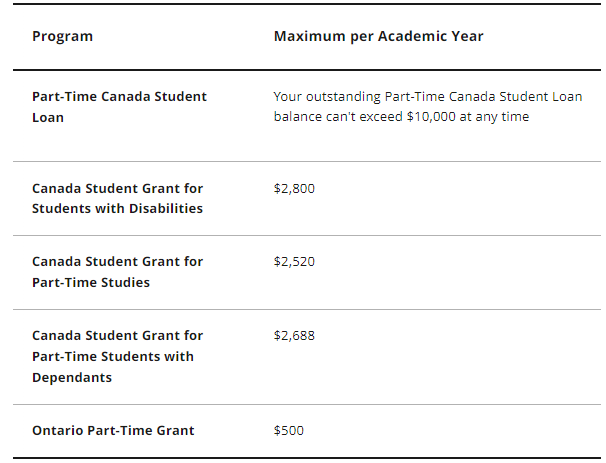Select Grant for Part-Time Students with Dependants

[x=117, y=356]
